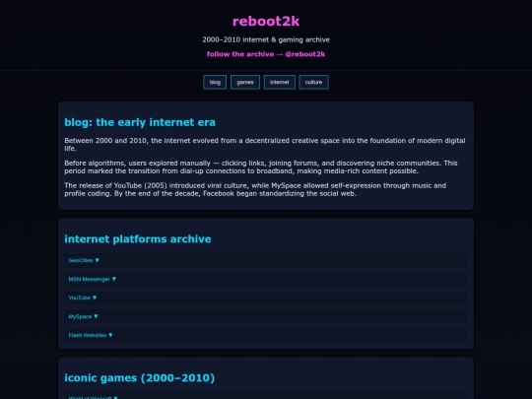532x399 pixels.
Task: Click the paragraph starting 'Before algorithms'
Action: [261, 166]
